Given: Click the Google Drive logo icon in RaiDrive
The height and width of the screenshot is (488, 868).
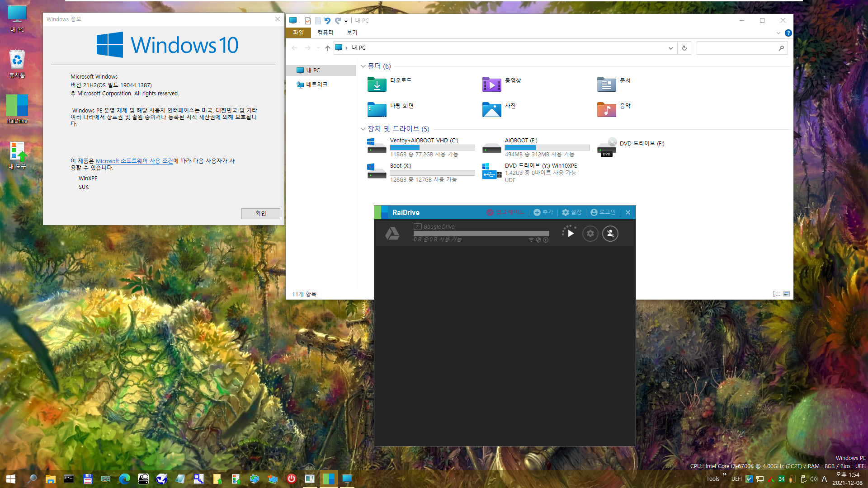Looking at the screenshot, I should point(392,234).
